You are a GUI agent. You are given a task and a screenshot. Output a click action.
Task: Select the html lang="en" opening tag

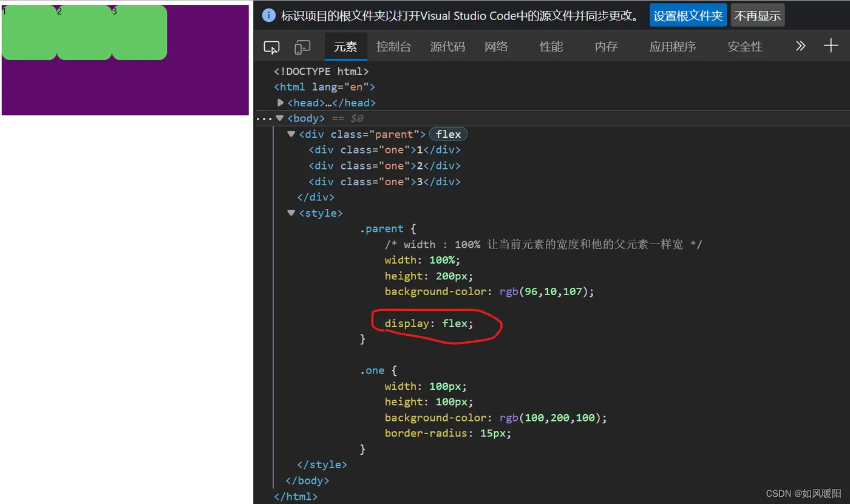(x=324, y=87)
